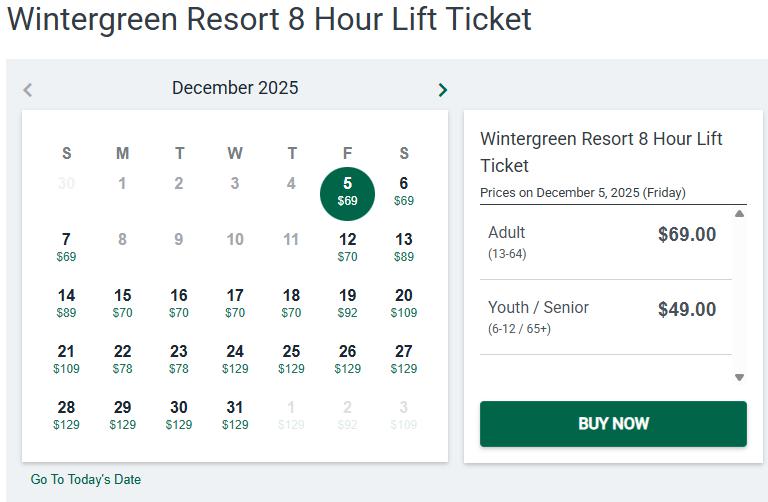768x502 pixels.
Task: Select December 13 priced at $89
Action: point(404,247)
